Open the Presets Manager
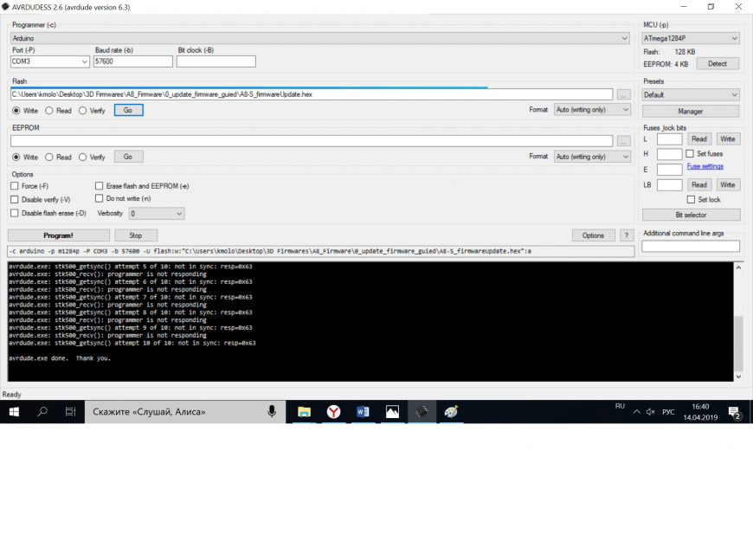753x560 pixels. 691,111
